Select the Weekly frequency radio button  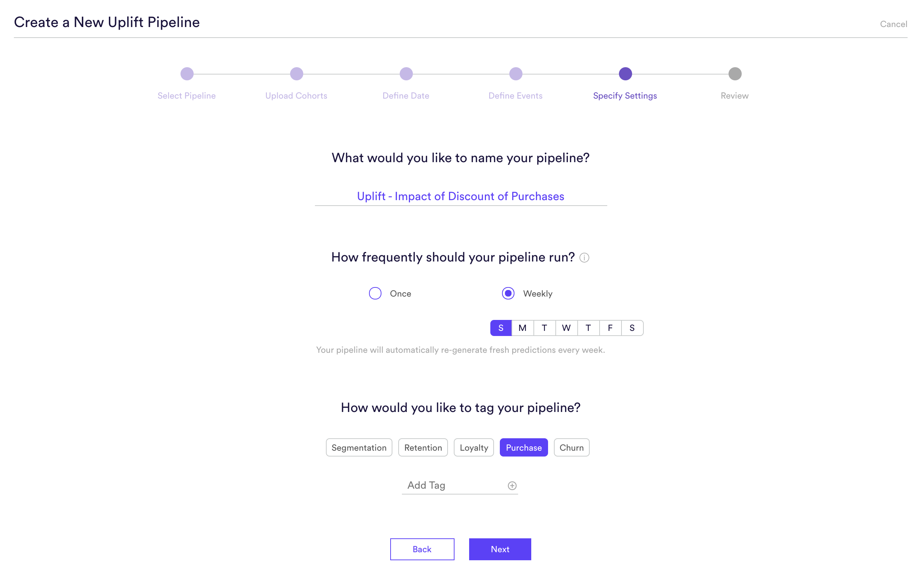click(x=508, y=293)
